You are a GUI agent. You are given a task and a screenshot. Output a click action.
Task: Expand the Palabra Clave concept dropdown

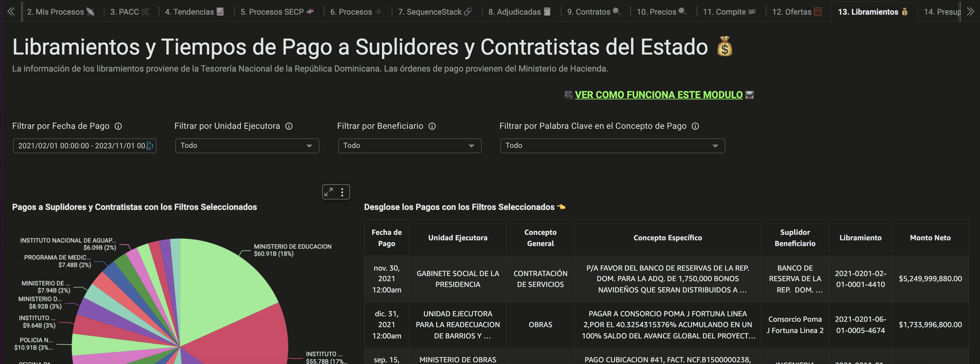[613, 146]
